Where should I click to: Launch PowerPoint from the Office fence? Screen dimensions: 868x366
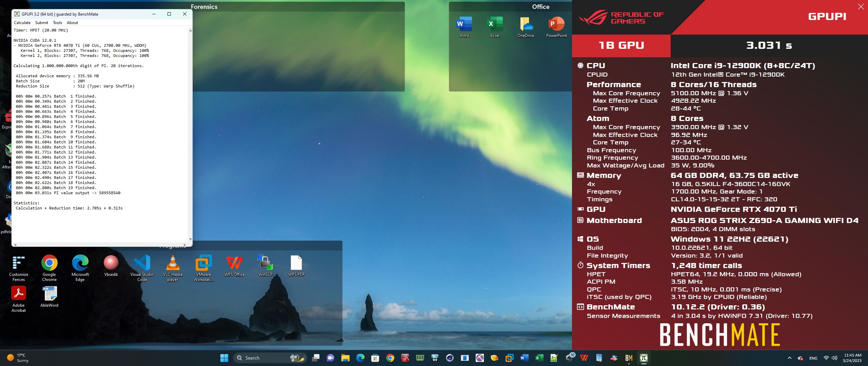[556, 27]
